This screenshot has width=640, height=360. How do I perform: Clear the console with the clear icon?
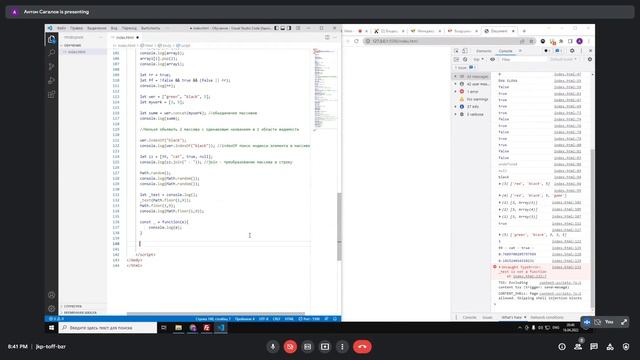pyautogui.click(x=465, y=60)
